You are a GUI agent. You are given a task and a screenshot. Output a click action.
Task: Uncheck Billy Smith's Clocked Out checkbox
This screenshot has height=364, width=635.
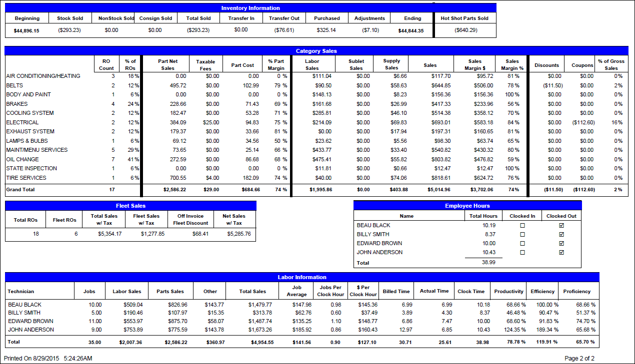(560, 234)
